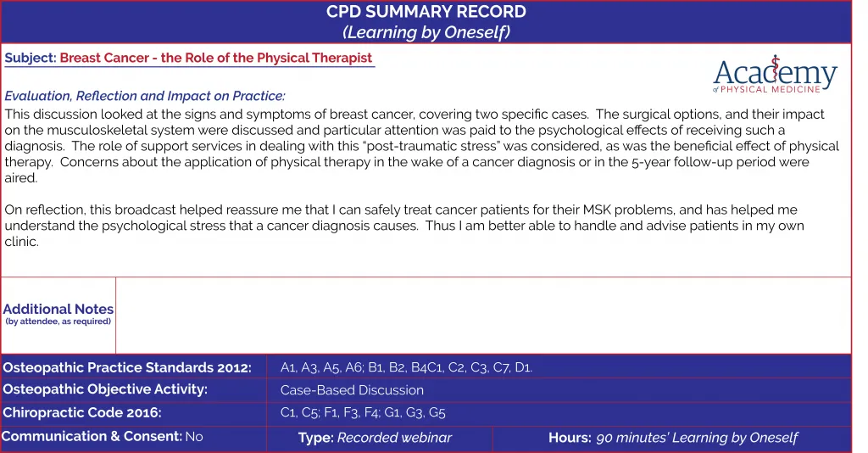This screenshot has width=868, height=453.
Task: Click the Evaluation, Reflection and Impact heading
Action: tap(145, 96)
